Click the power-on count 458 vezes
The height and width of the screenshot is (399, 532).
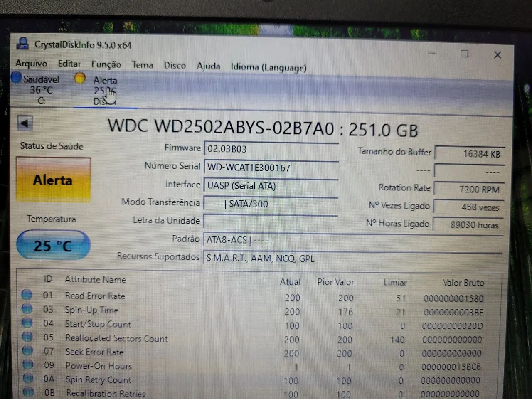click(469, 207)
